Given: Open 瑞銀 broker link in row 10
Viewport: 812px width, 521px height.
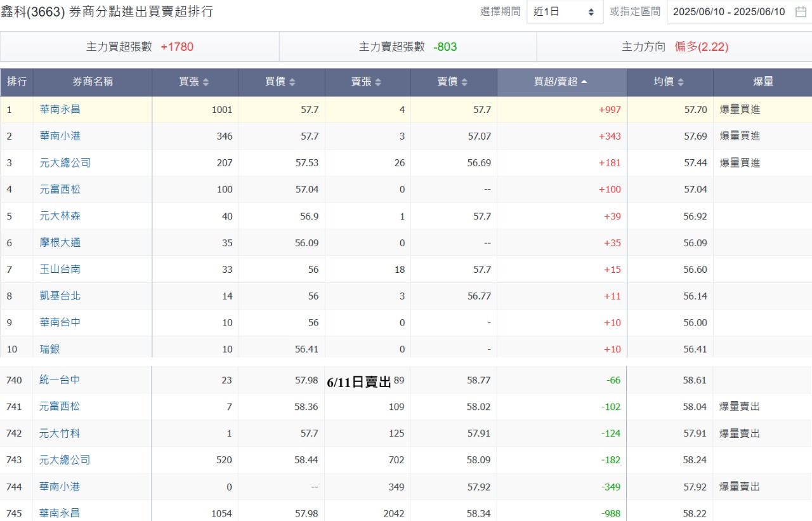Looking at the screenshot, I should coord(50,349).
